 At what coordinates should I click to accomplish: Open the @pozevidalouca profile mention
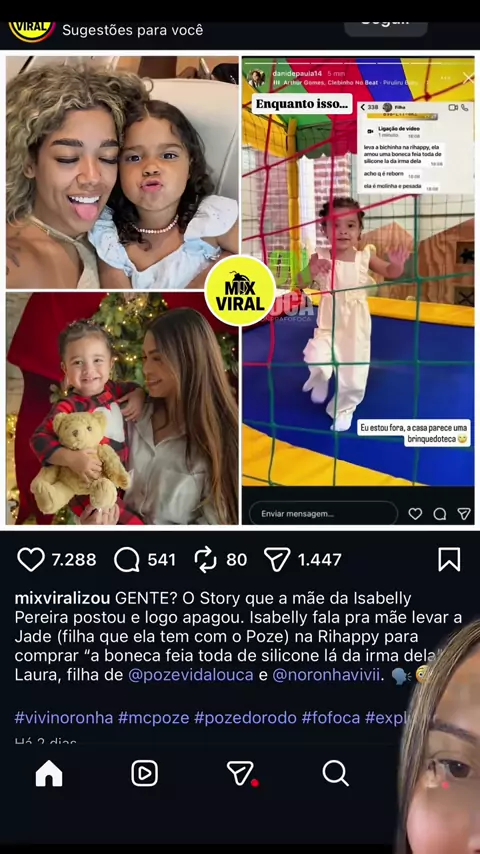(x=191, y=675)
